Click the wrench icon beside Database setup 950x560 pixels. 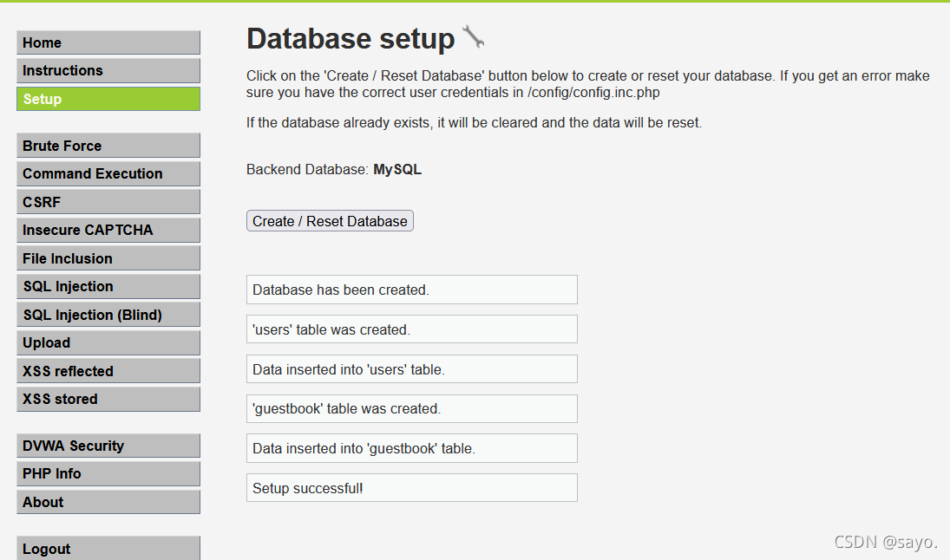pyautogui.click(x=473, y=37)
